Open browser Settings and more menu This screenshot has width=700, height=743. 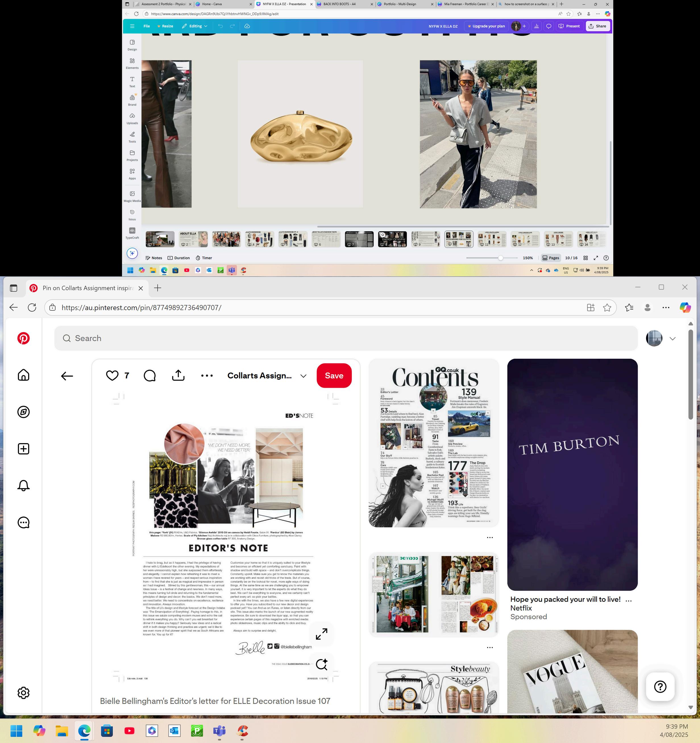[666, 308]
